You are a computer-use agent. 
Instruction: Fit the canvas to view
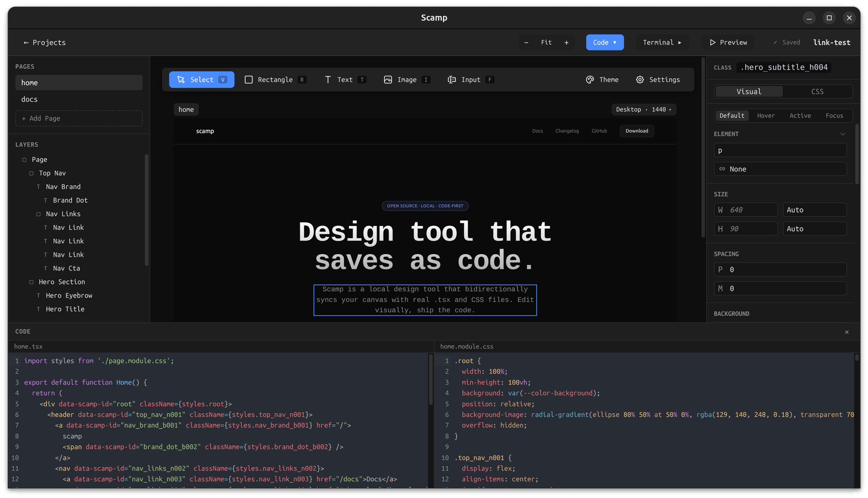click(x=546, y=42)
